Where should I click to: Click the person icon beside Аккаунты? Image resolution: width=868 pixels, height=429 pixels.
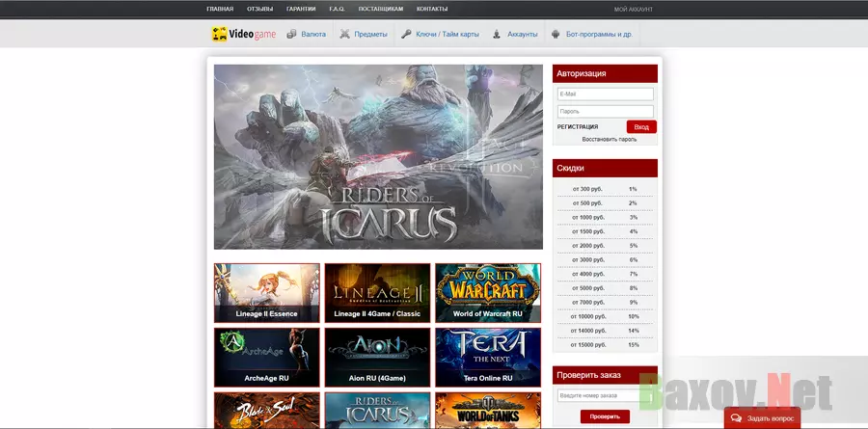[497, 35]
